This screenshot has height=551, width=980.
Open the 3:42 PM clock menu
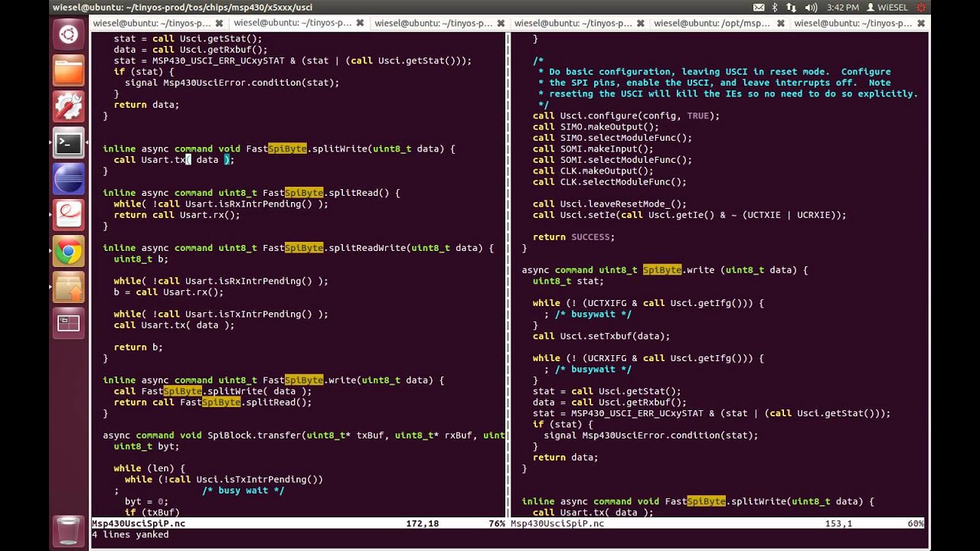point(843,7)
